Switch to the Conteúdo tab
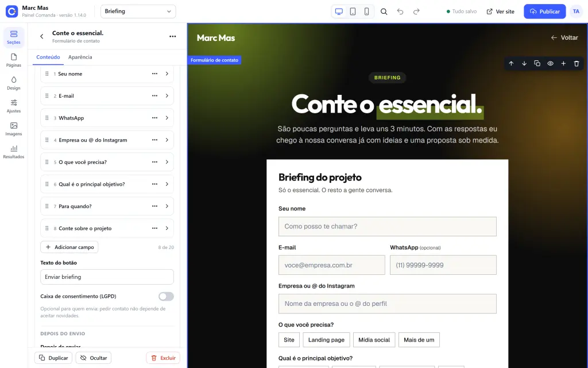This screenshot has width=588, height=368. pyautogui.click(x=48, y=57)
